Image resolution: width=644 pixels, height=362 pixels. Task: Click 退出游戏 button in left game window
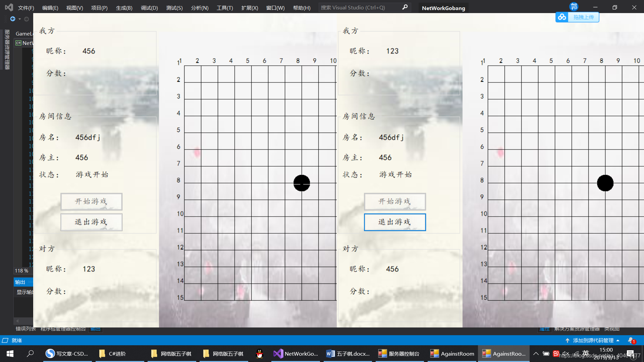click(91, 222)
